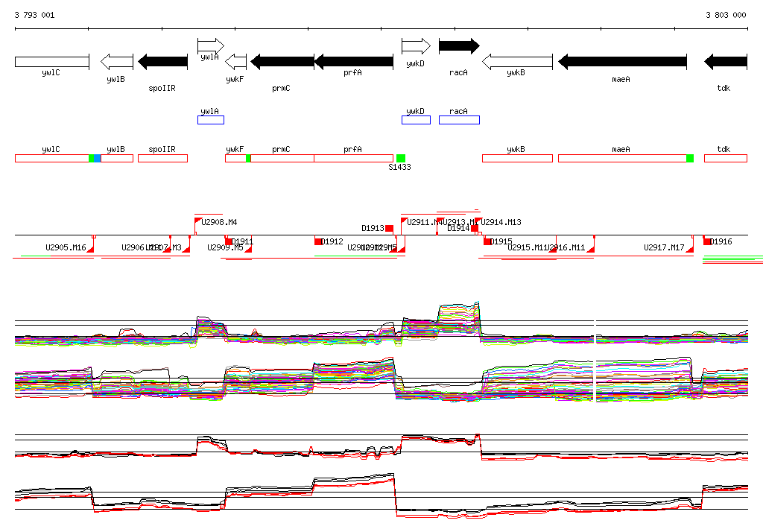Click the blue ywlA annotation box
763x532 pixels.
pyautogui.click(x=211, y=120)
